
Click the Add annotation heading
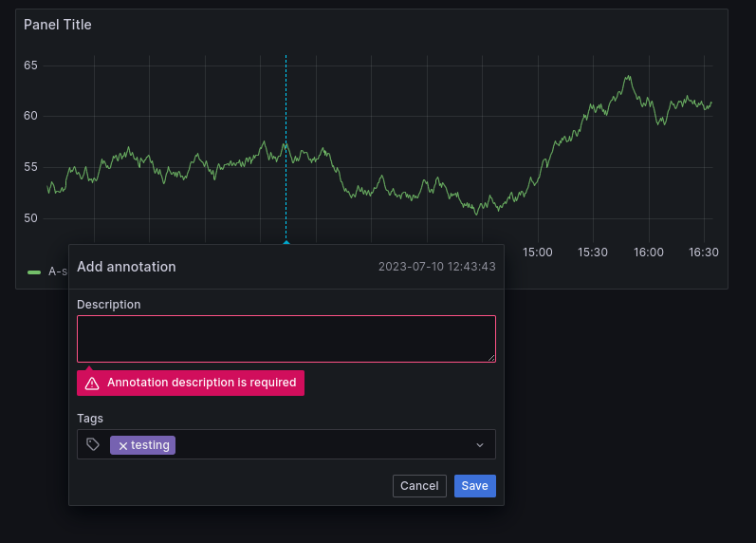(126, 267)
